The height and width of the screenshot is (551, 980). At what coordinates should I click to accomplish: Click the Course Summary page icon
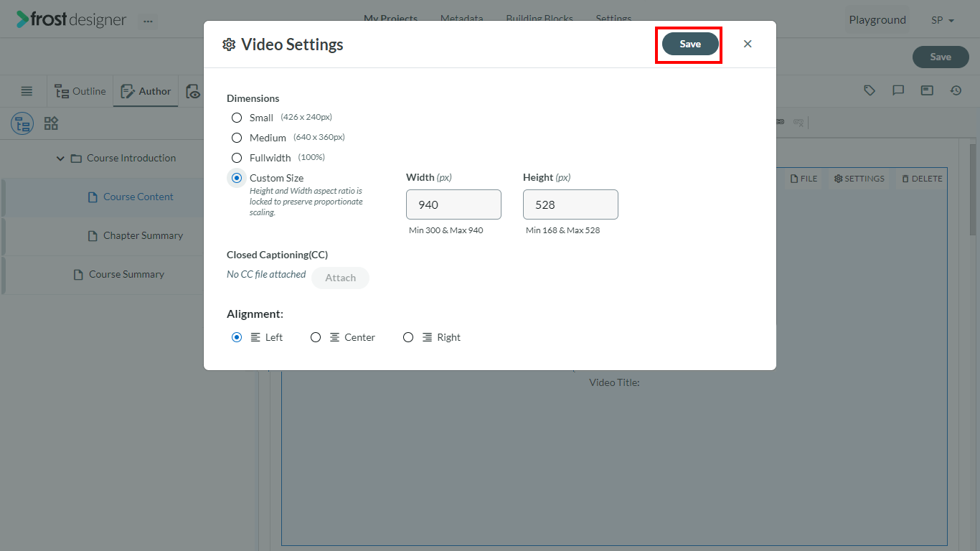(x=78, y=275)
